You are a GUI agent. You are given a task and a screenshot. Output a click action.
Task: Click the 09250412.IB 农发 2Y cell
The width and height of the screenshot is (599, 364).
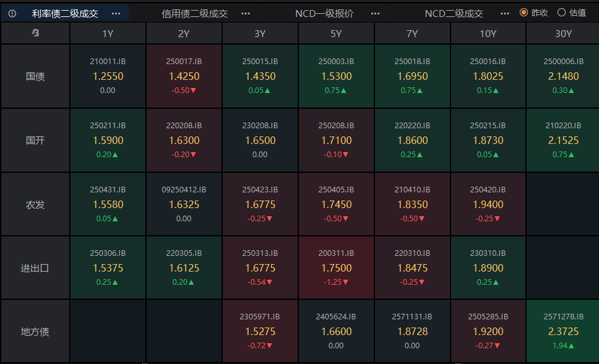184,204
